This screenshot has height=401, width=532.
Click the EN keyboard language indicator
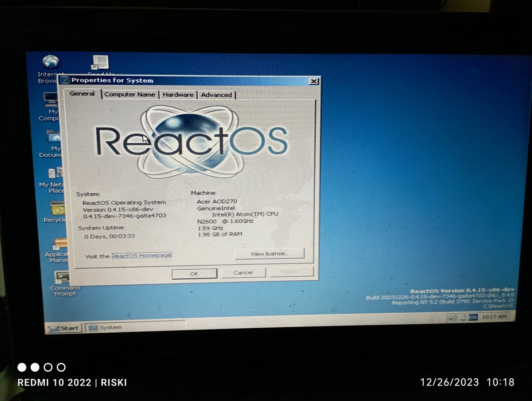[x=473, y=318]
